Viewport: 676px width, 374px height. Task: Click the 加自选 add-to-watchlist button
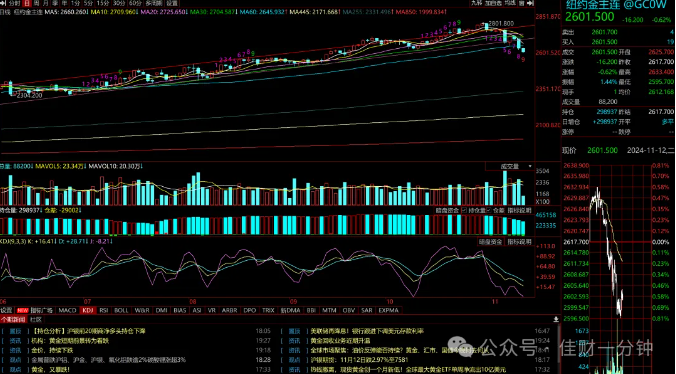[x=493, y=3]
